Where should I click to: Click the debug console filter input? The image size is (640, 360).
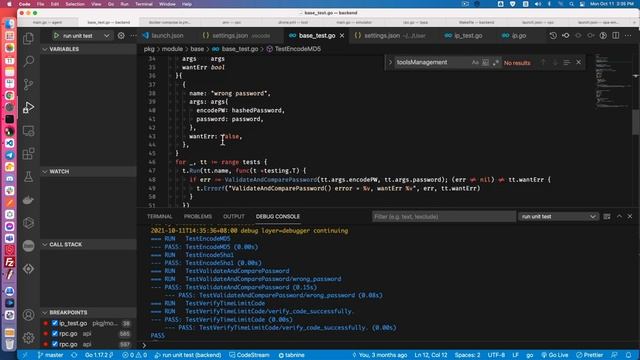(x=444, y=216)
